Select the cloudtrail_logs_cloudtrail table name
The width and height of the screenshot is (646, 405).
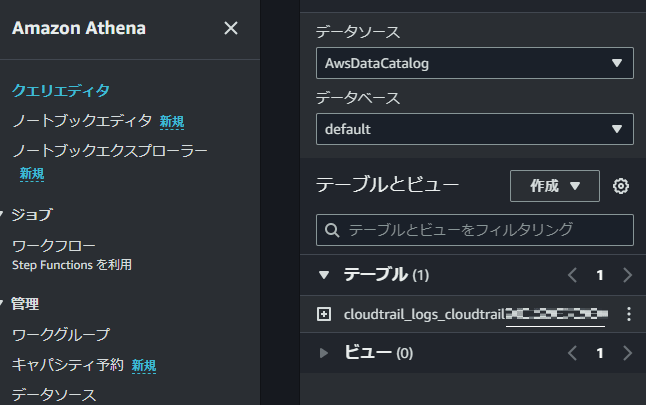tap(476, 314)
